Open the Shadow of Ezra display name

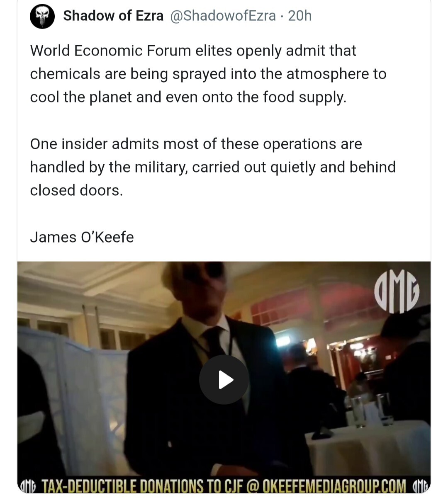tap(113, 16)
